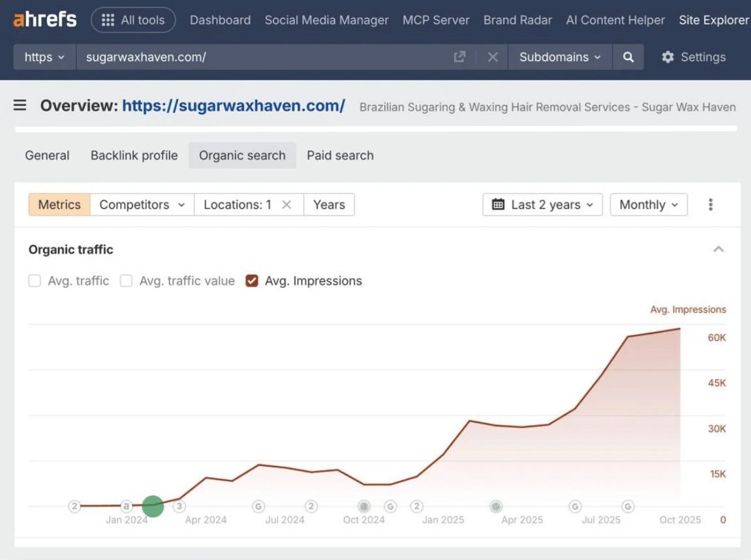Open the https://sugarwaxhaven.com/ overview link
The height and width of the screenshot is (560, 751).
[233, 105]
